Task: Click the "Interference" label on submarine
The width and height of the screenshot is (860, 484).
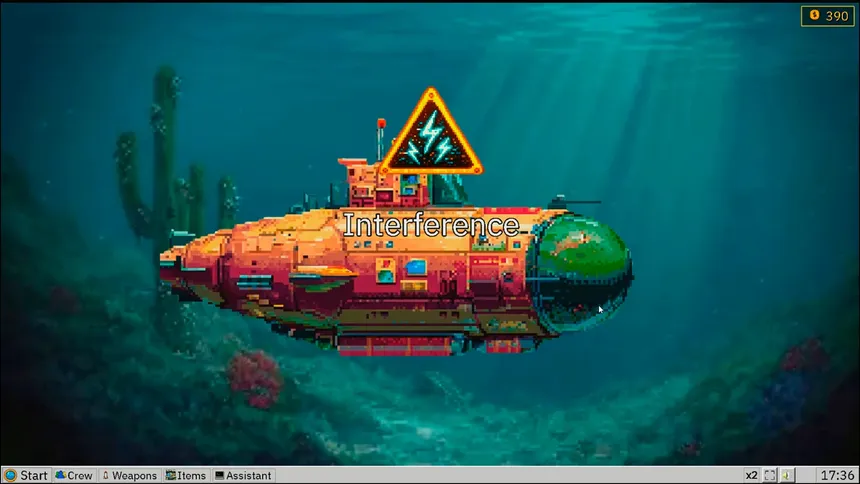Action: (x=431, y=225)
